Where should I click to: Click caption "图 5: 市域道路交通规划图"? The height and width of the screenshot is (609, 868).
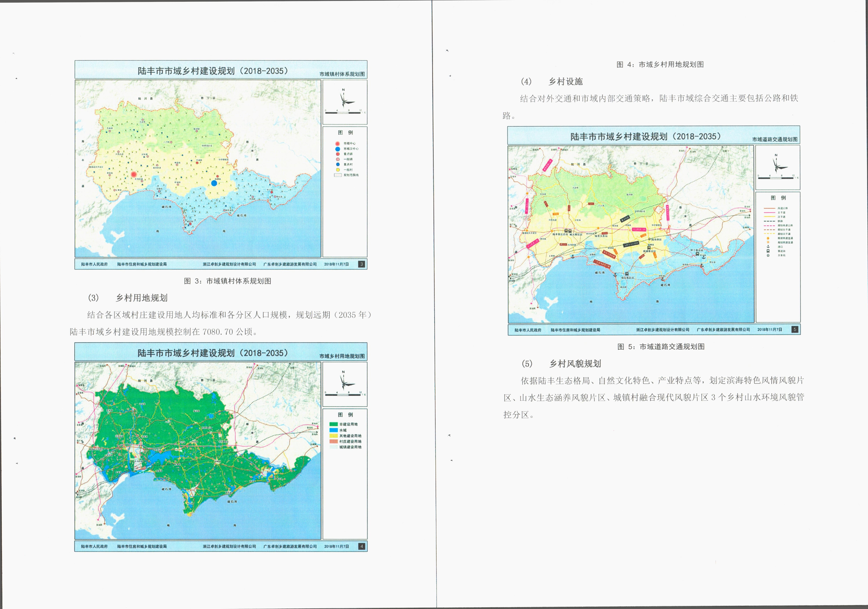coord(661,346)
